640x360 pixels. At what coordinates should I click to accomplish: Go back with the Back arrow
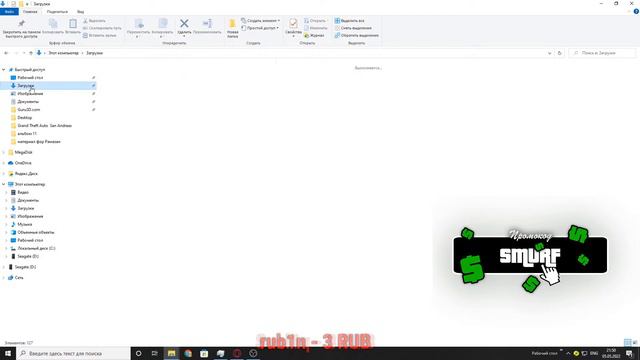6,53
